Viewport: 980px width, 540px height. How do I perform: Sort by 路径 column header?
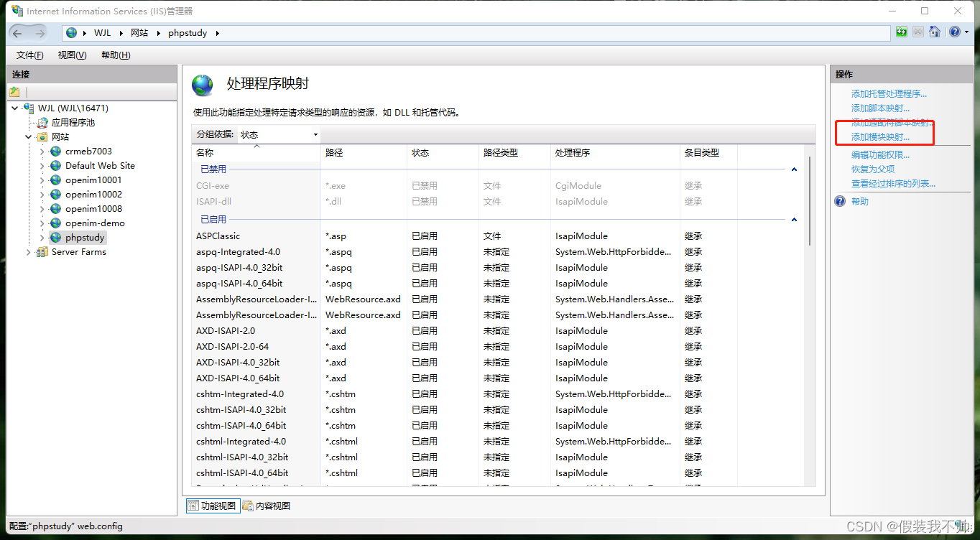(364, 152)
